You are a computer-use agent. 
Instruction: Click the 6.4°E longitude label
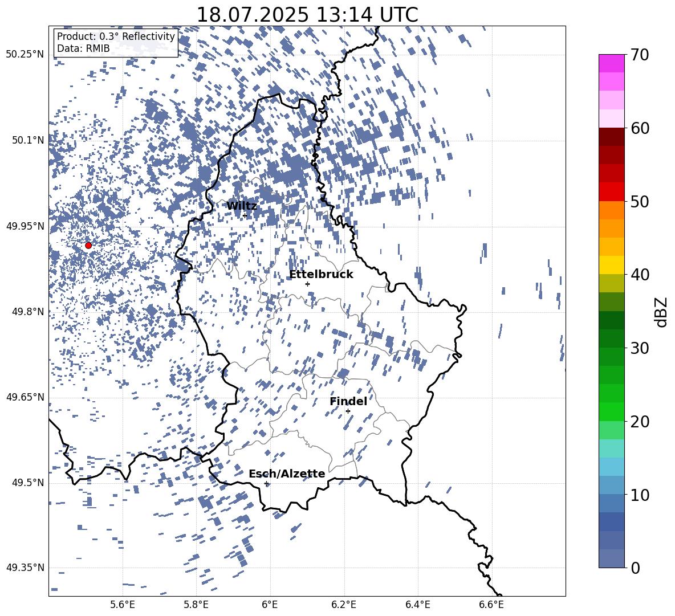coord(417,605)
